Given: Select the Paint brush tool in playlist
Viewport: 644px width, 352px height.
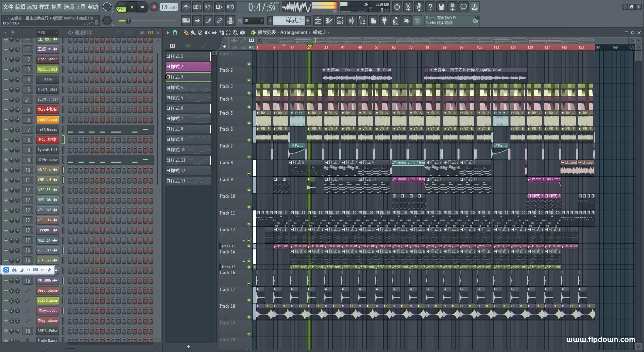Looking at the screenshot, I should (x=193, y=33).
